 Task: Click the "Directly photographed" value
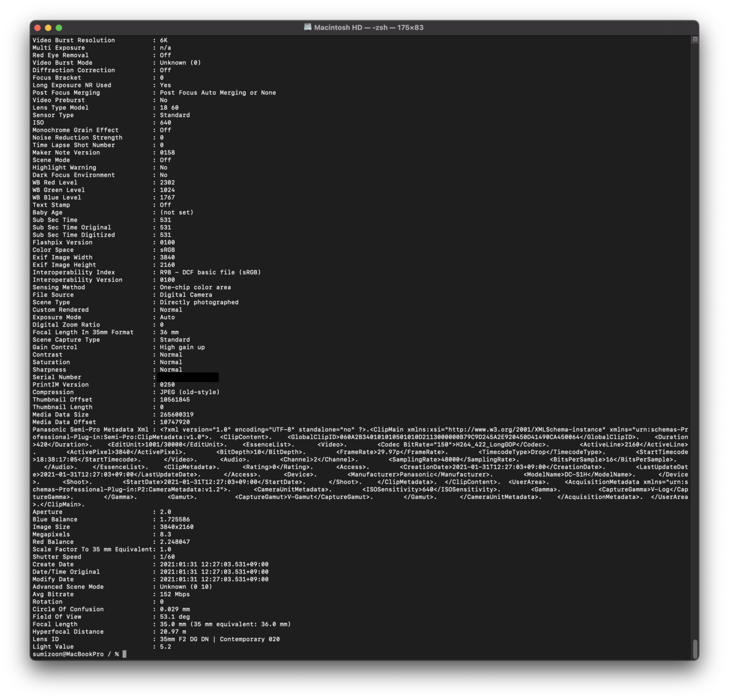(199, 302)
